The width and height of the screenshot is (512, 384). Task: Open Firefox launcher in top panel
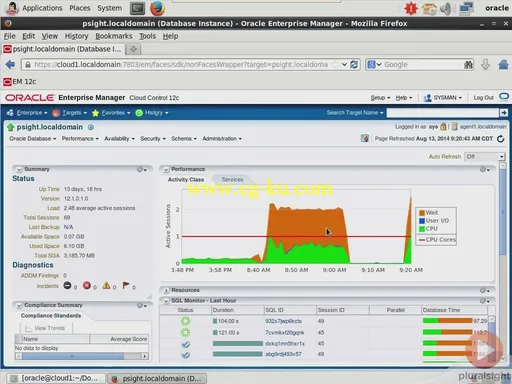click(x=158, y=8)
